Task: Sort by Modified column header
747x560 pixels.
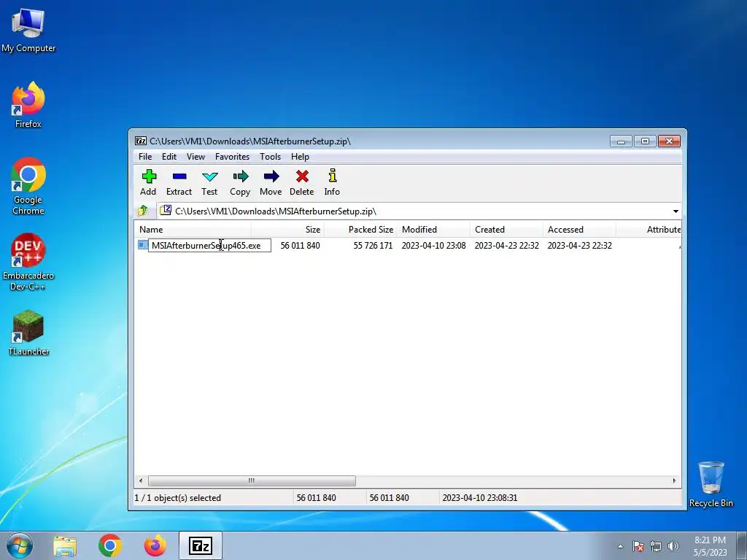Action: [x=433, y=230]
